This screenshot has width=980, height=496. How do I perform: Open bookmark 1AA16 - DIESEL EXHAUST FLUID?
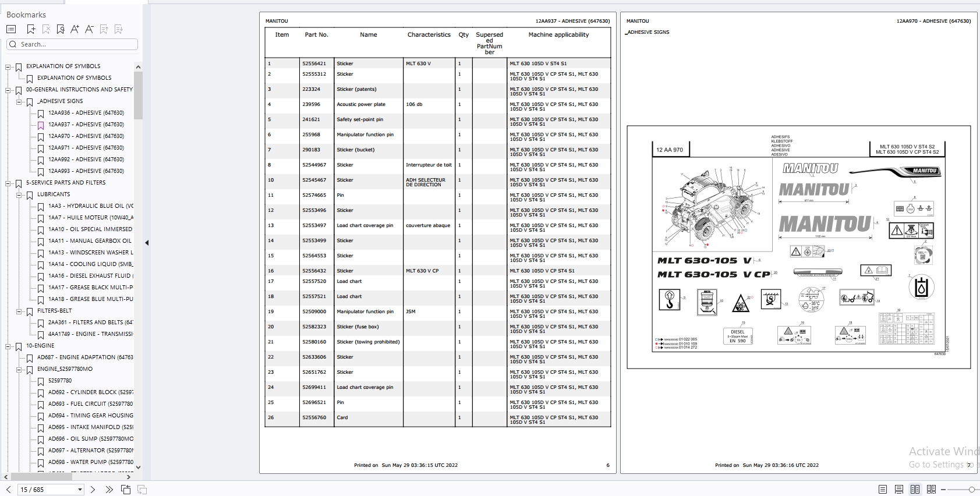(91, 276)
